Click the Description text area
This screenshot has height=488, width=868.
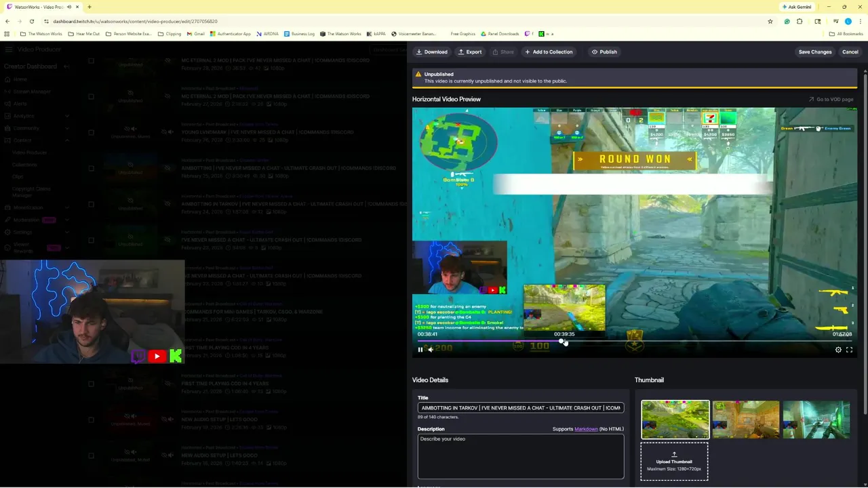click(x=520, y=456)
